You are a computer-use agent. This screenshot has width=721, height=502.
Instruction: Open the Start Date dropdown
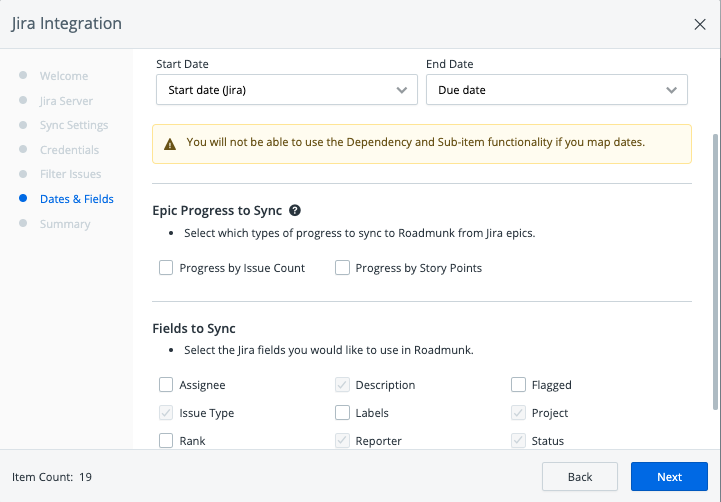point(286,90)
